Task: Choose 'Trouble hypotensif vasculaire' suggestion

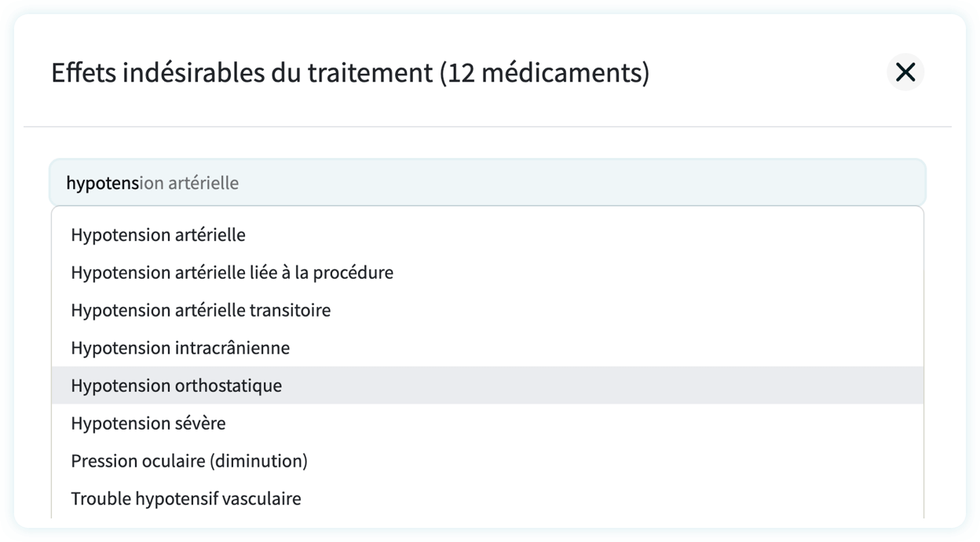Action: [x=185, y=499]
